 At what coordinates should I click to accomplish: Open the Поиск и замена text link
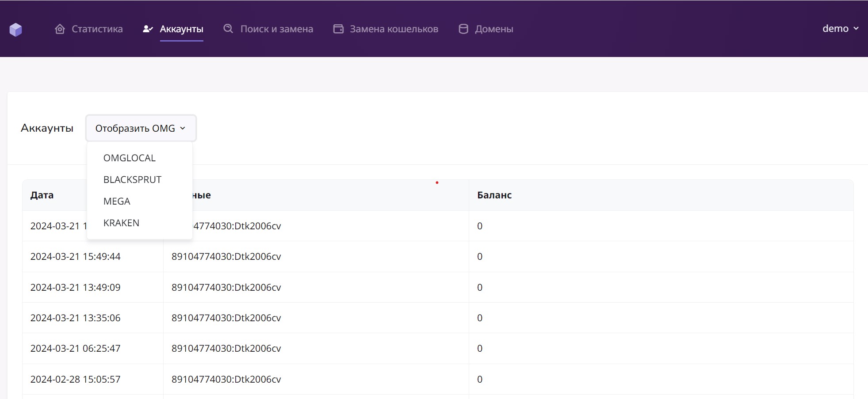click(x=276, y=29)
